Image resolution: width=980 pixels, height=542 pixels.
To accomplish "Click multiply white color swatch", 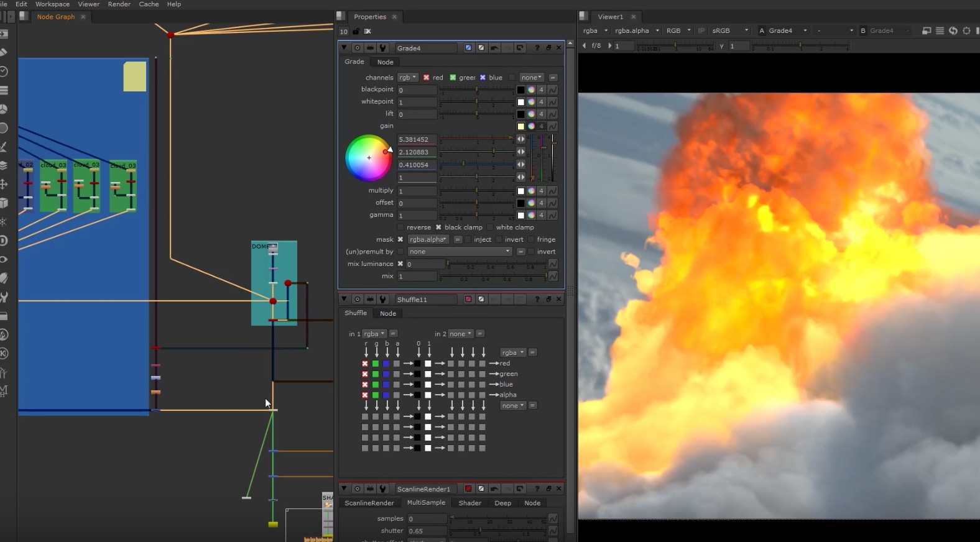I will [520, 191].
